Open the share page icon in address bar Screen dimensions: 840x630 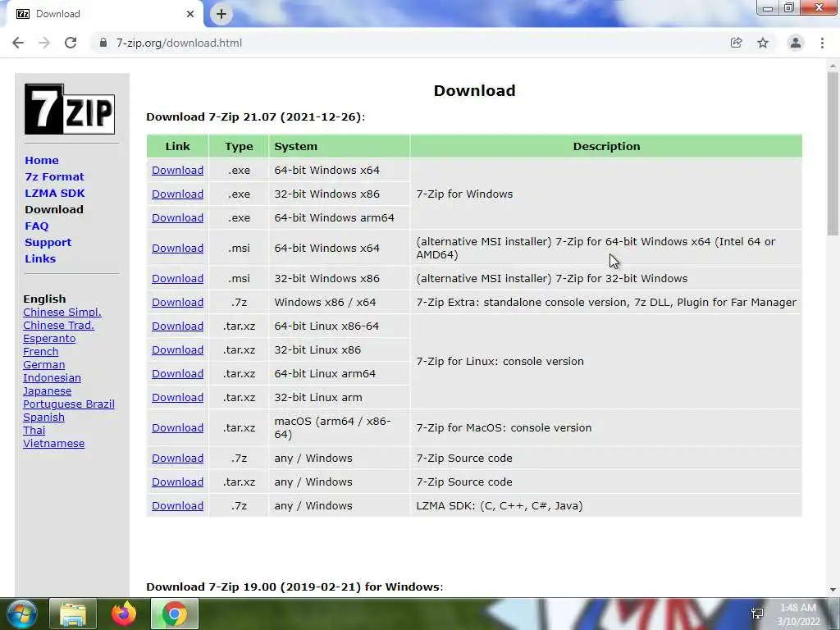737,43
